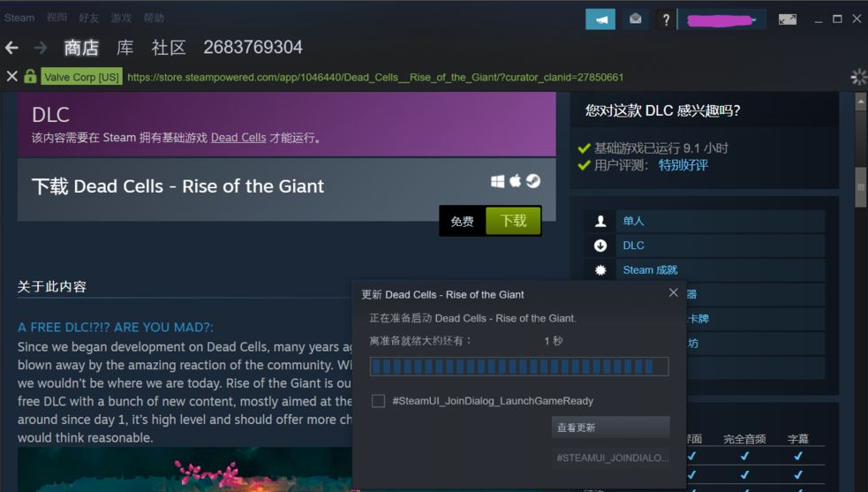Screen dimensions: 868x492
Task: Open the Dead Cells base game link
Action: [238, 138]
